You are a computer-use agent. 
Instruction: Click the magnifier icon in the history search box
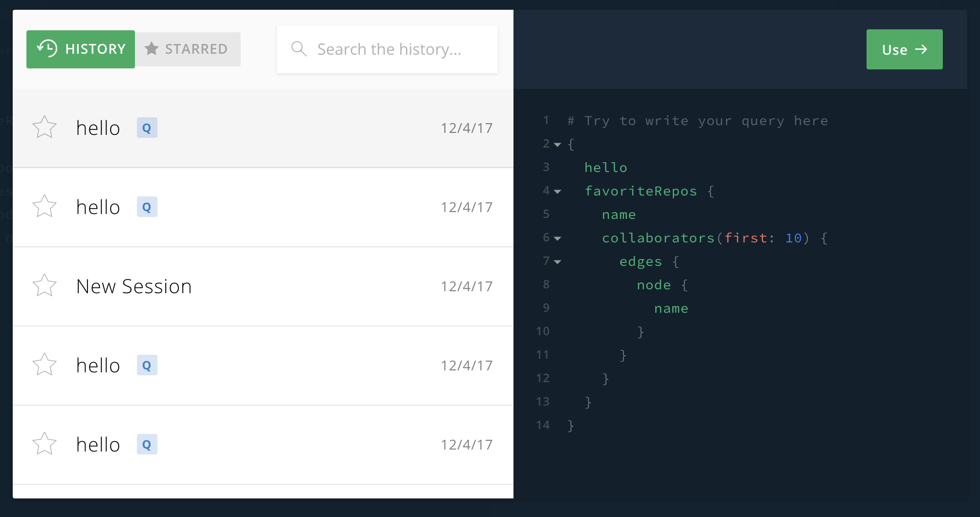tap(299, 49)
